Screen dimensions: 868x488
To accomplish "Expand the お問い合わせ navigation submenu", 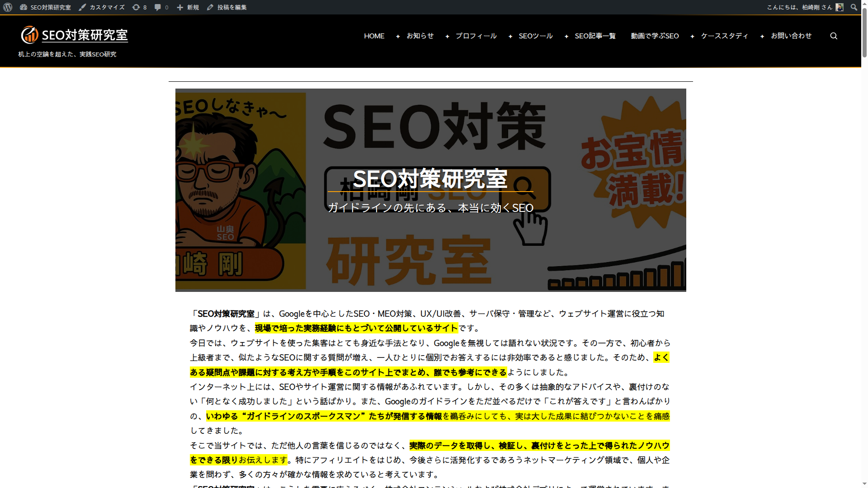I will (762, 36).
